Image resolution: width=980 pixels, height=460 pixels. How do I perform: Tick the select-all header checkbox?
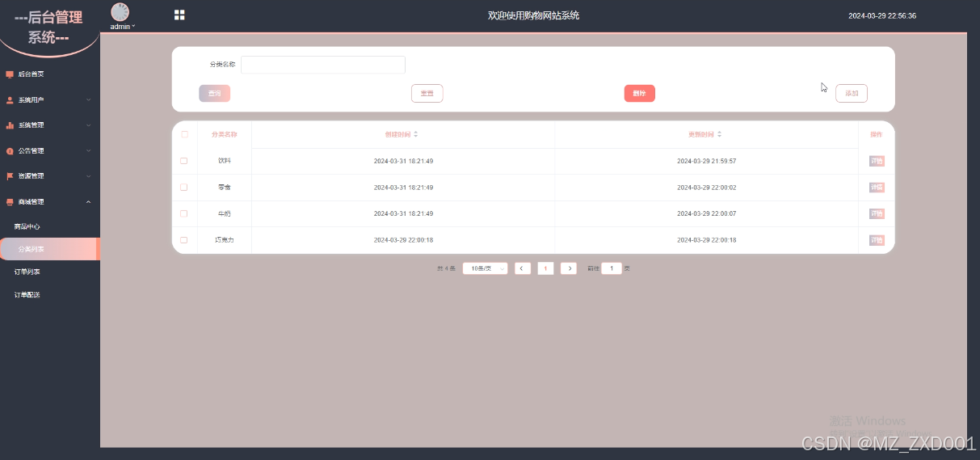[x=184, y=134]
